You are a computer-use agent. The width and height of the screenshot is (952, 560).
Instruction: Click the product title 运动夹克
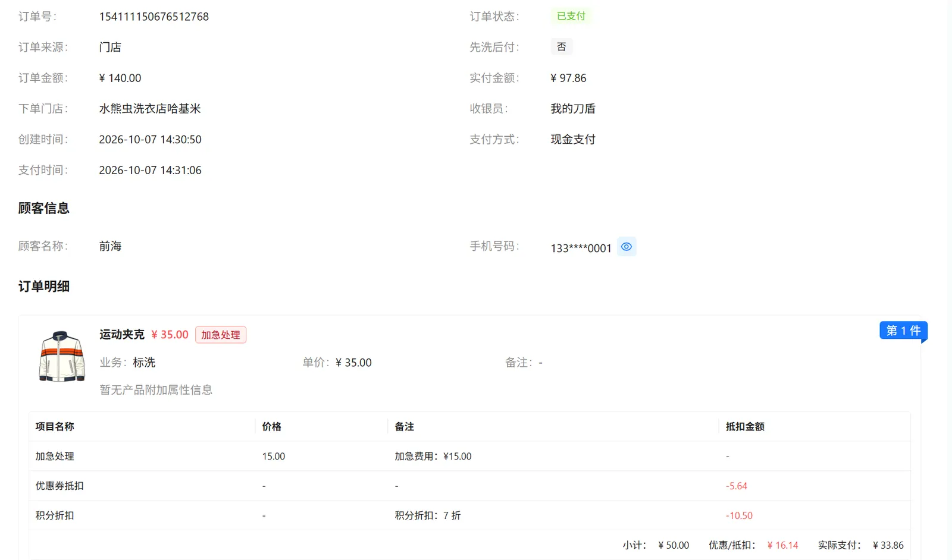click(x=122, y=335)
